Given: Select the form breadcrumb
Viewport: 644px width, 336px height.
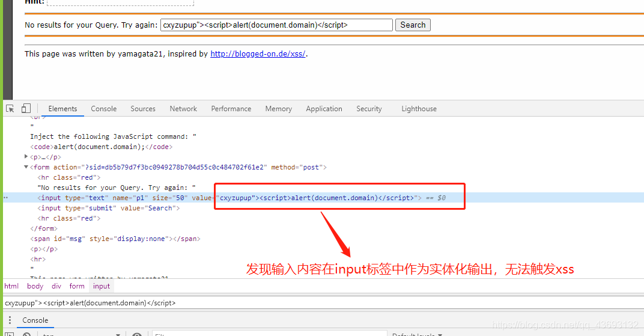Looking at the screenshot, I should coord(77,286).
